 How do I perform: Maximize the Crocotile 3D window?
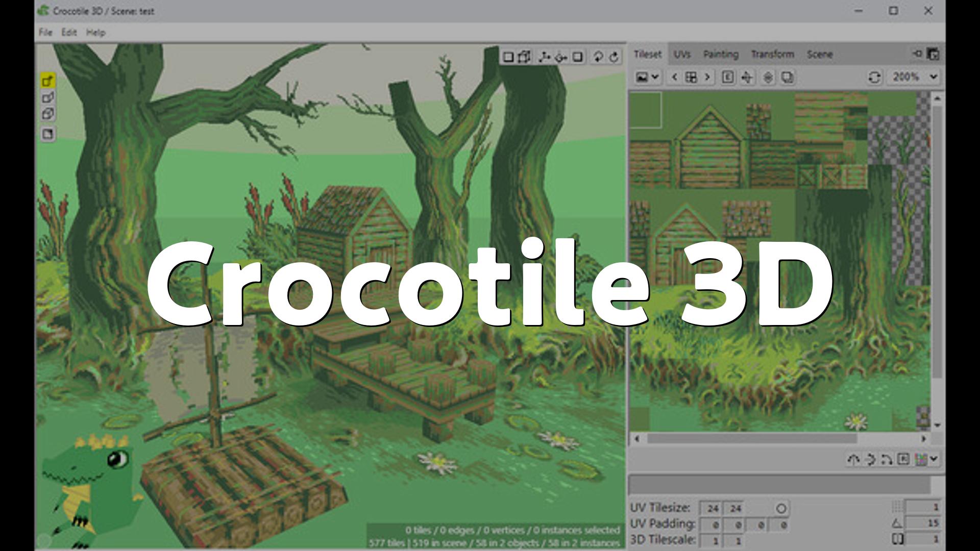point(893,11)
